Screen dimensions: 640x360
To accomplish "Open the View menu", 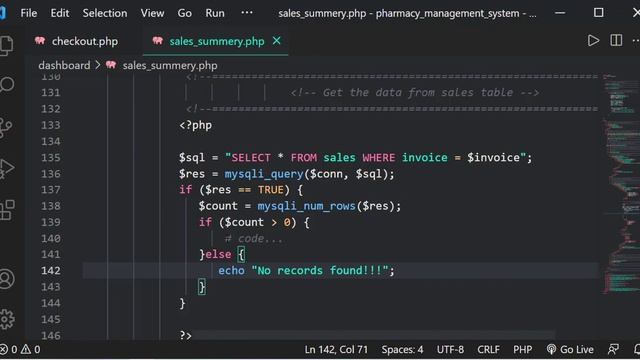I will [152, 13].
